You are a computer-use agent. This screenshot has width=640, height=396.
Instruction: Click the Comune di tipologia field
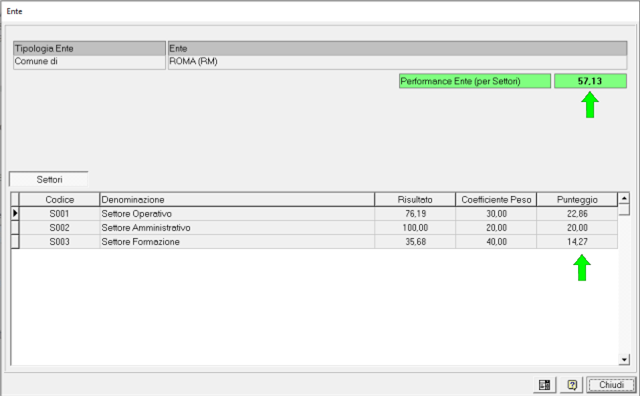pos(89,62)
